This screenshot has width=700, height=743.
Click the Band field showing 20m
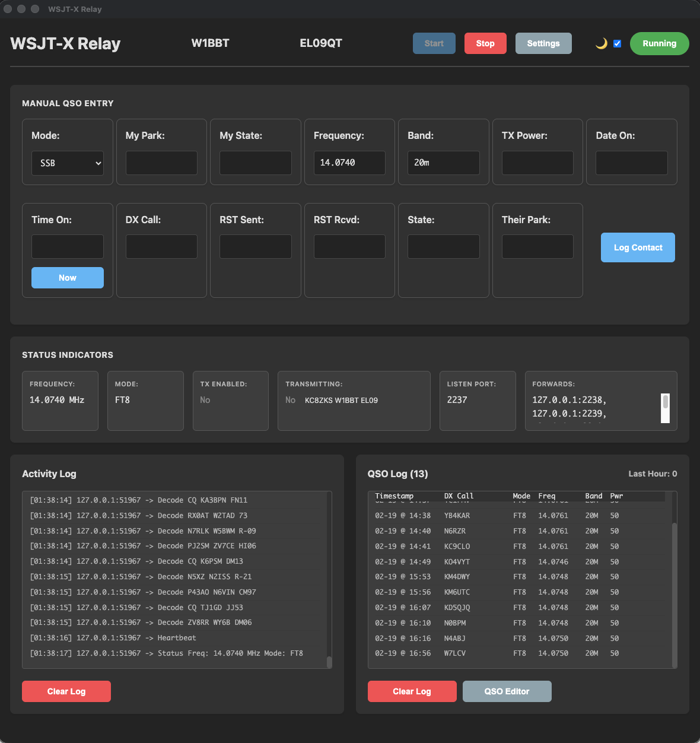443,163
